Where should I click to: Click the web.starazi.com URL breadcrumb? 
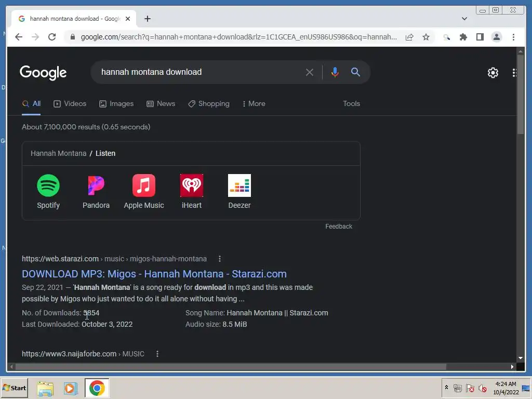click(114, 259)
